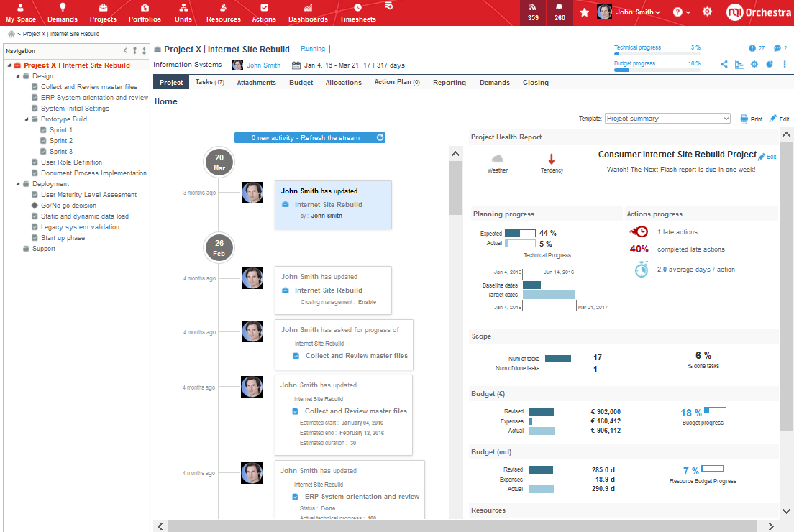The image size is (794, 532).
Task: Click Edit next to Consumer Internet Site Rebuild Project
Action: pyautogui.click(x=767, y=157)
